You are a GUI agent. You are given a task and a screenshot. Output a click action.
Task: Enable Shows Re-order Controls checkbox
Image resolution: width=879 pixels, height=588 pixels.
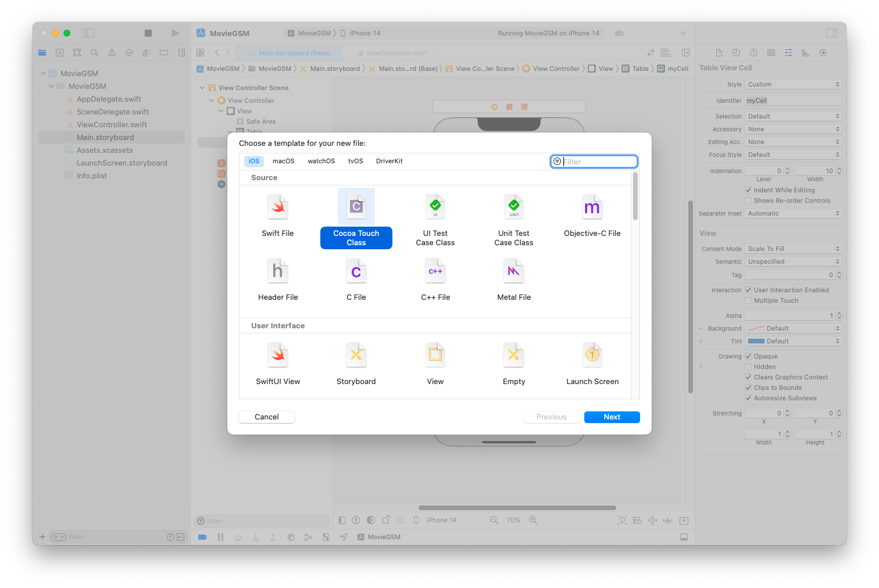748,200
